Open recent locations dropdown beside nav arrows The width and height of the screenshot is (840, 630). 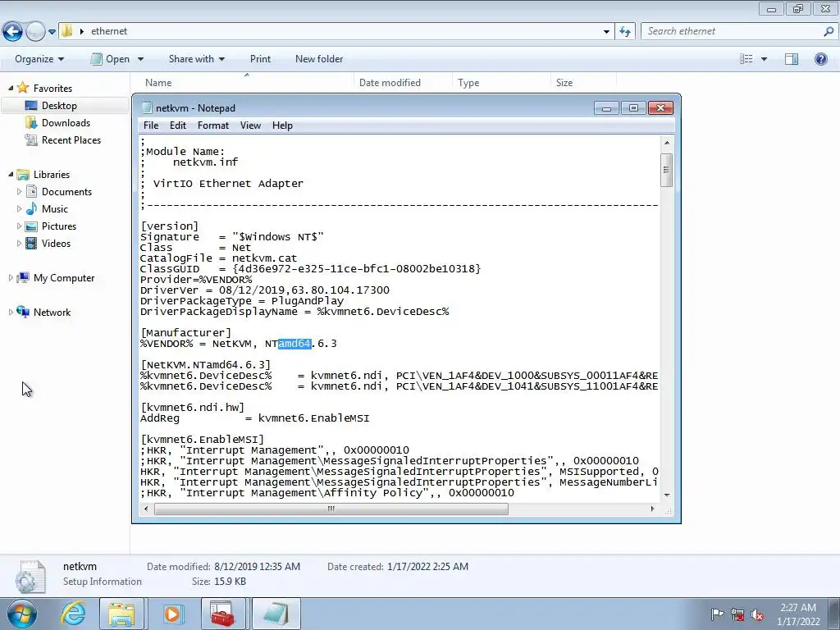52,32
